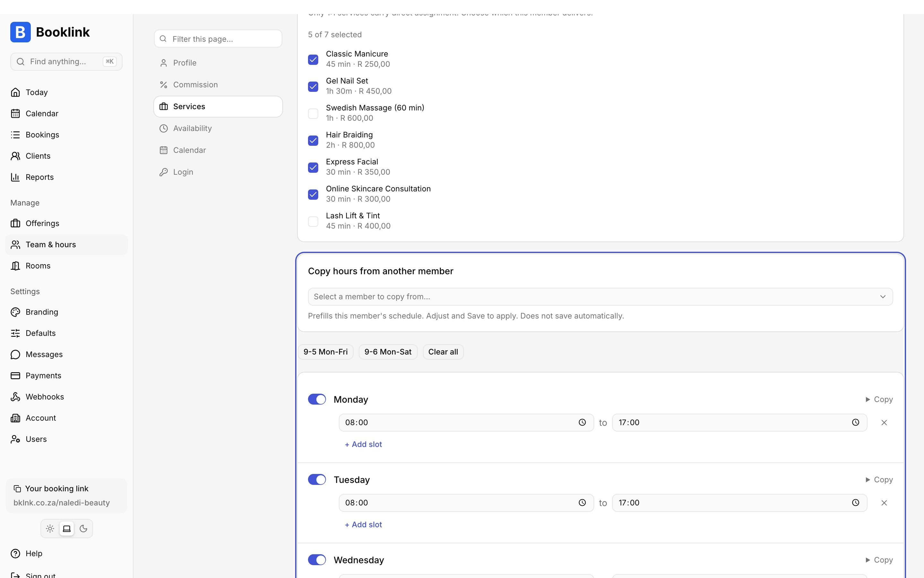Image resolution: width=924 pixels, height=578 pixels.
Task: Open Select a member to copy from dropdown
Action: [x=600, y=297]
